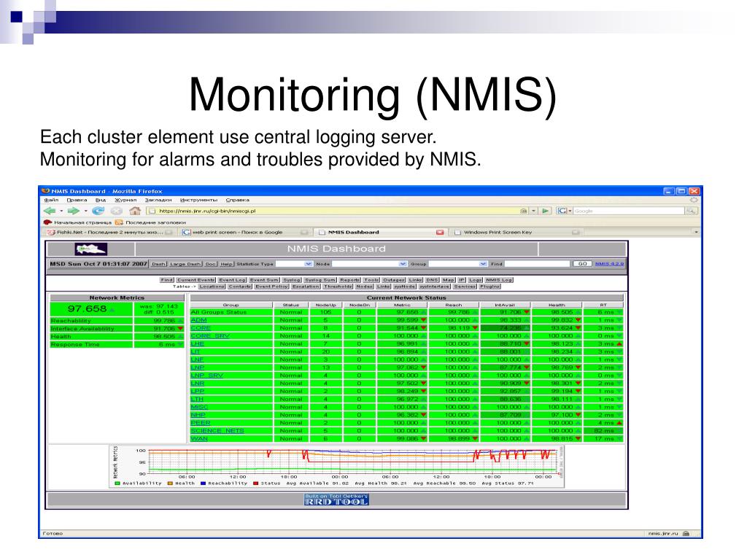The image size is (747, 560).
Task: Open the Forward history dropdown arrow
Action: [x=86, y=211]
